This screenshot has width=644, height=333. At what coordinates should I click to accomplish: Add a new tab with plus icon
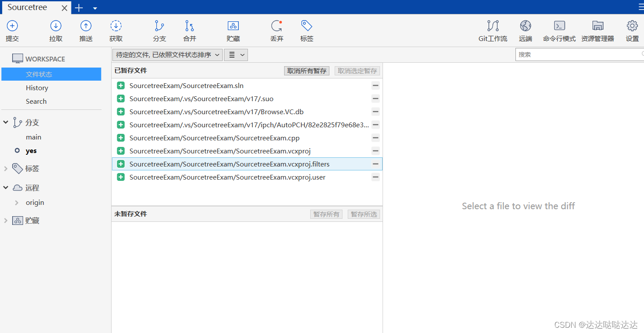79,8
